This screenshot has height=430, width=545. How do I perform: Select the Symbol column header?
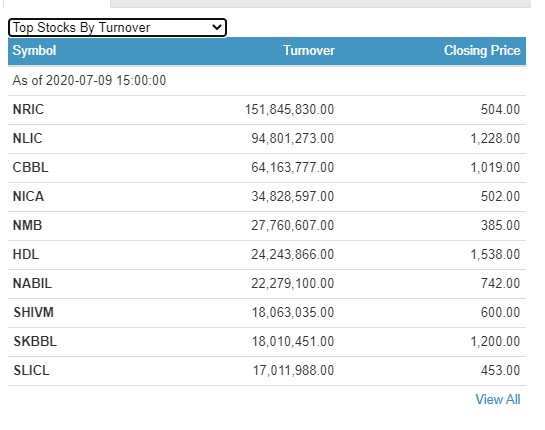tap(34, 51)
